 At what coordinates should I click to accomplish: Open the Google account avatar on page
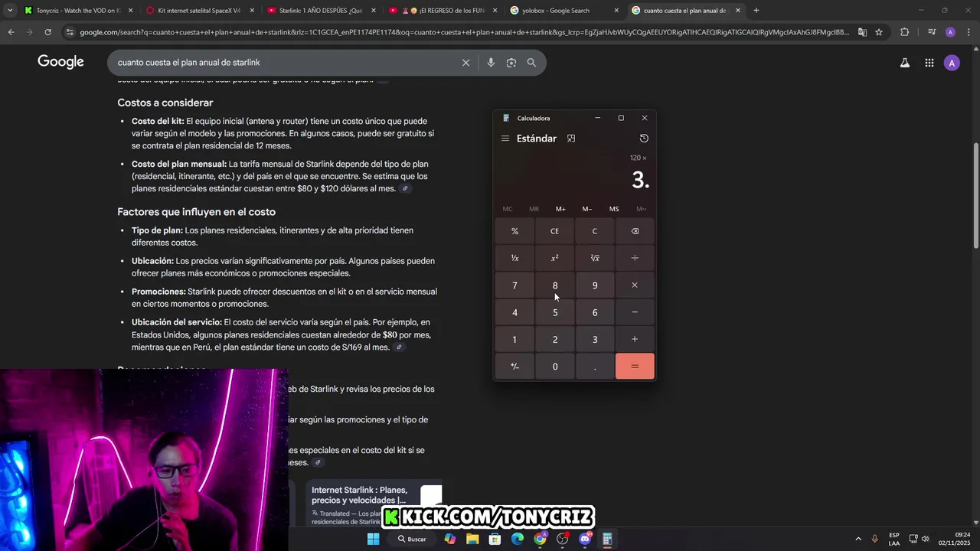point(952,63)
